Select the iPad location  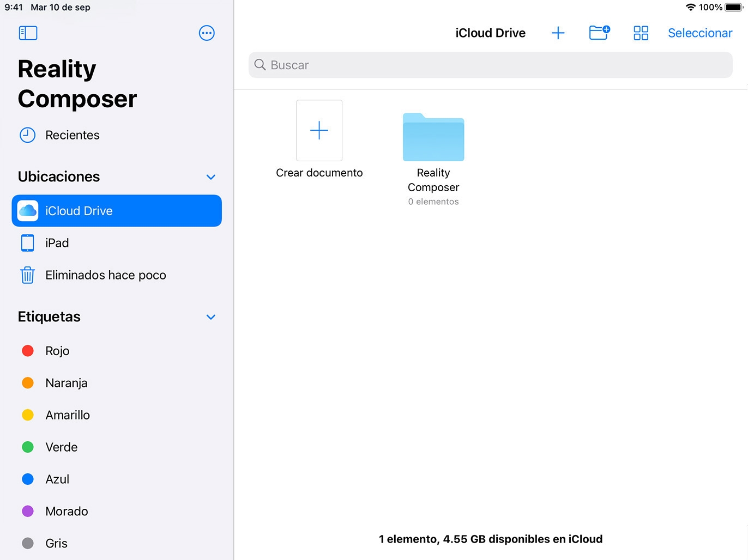click(x=117, y=243)
